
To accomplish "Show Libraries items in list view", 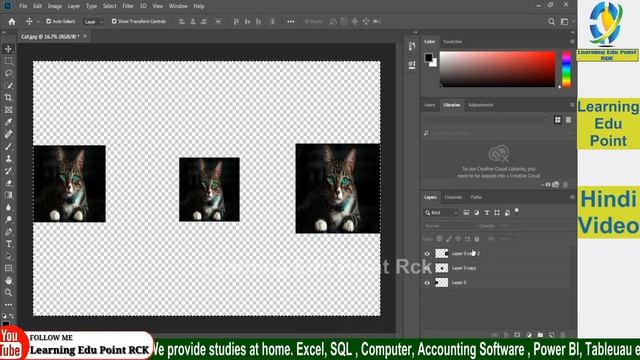I will 568,120.
